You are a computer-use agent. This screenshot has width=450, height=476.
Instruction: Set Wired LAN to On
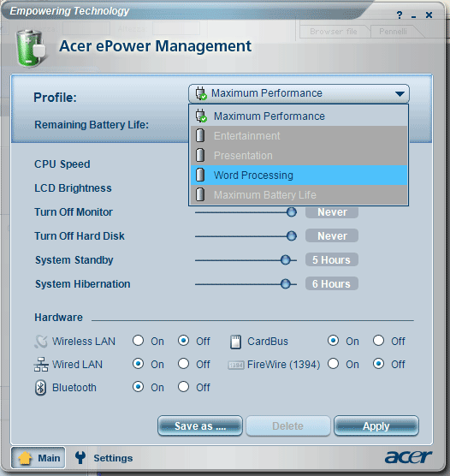138,364
